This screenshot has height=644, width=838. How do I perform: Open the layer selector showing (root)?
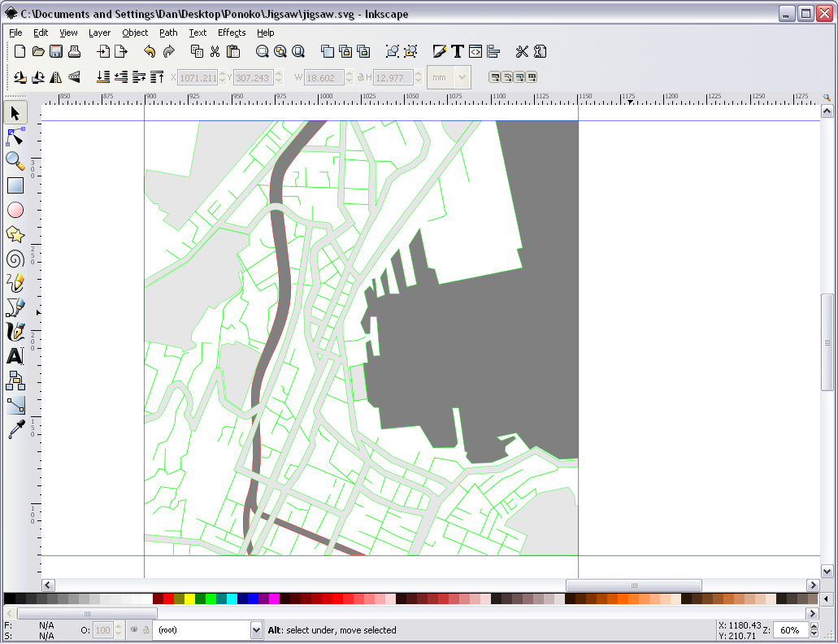tap(207, 630)
